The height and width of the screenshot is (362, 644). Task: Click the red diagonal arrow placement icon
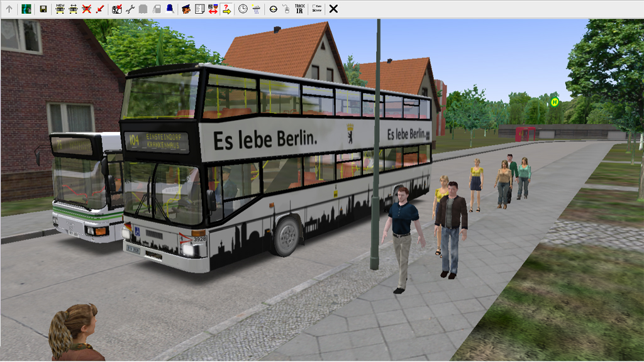coord(100,9)
